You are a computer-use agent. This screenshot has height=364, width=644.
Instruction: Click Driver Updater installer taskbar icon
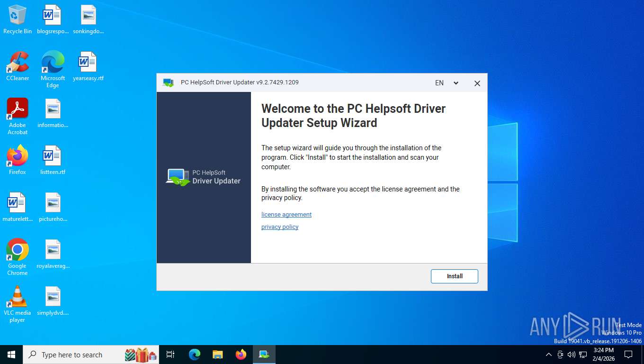pyautogui.click(x=264, y=355)
